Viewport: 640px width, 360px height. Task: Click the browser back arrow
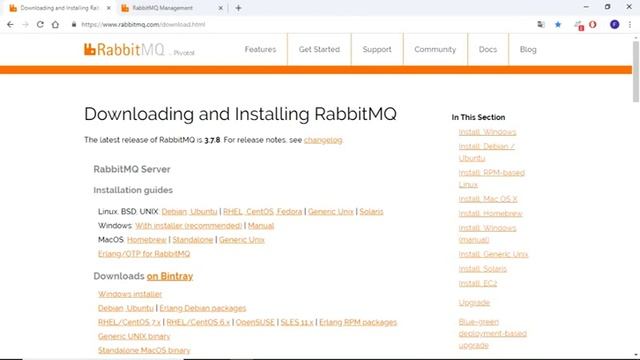(10, 24)
